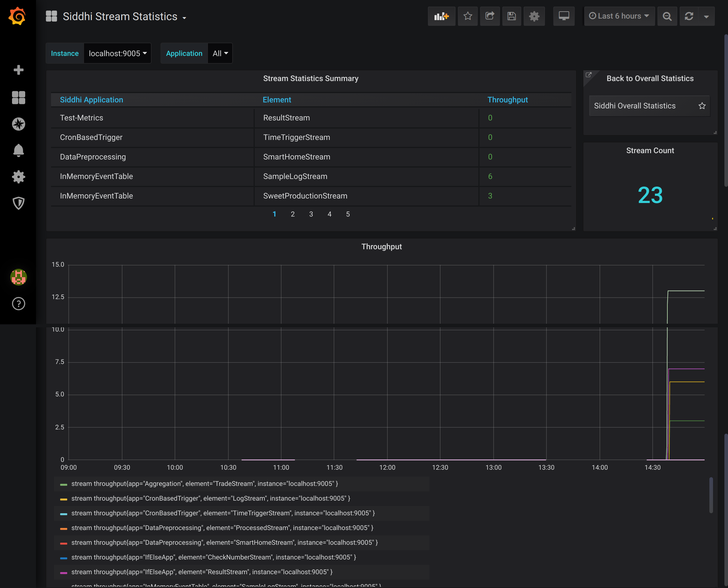Open Alerting bell icon in sidebar

tap(18, 150)
